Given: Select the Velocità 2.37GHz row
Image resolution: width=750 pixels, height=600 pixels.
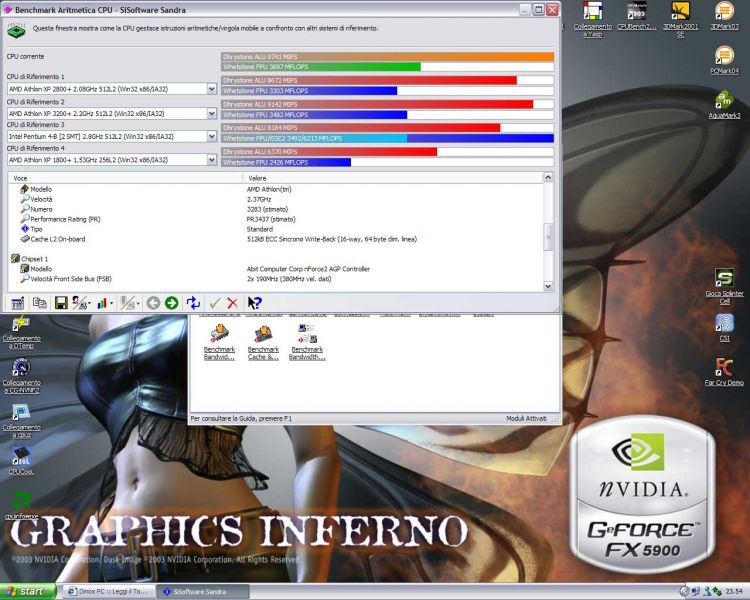Looking at the screenshot, I should pos(276,199).
